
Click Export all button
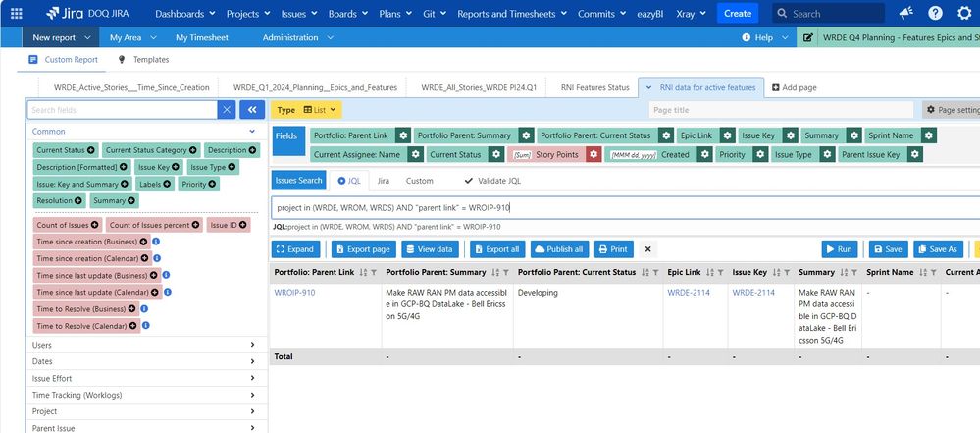[497, 249]
